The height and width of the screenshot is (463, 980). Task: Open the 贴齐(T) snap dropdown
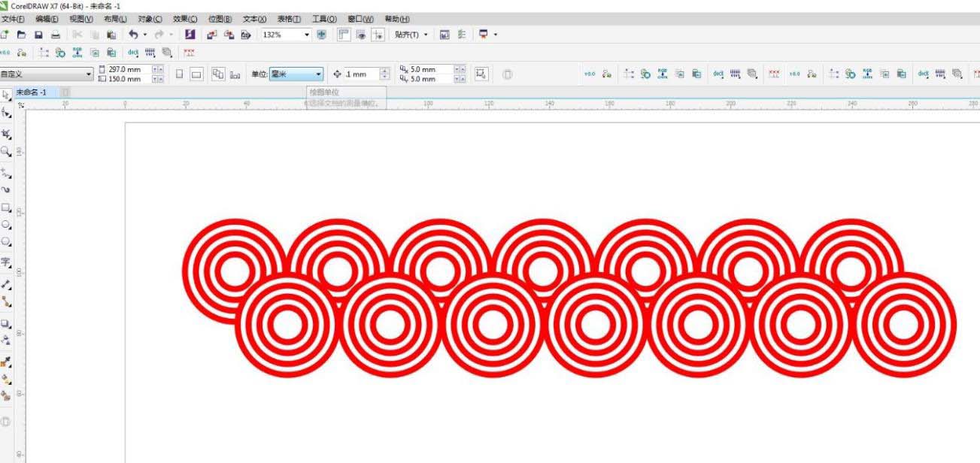[411, 35]
